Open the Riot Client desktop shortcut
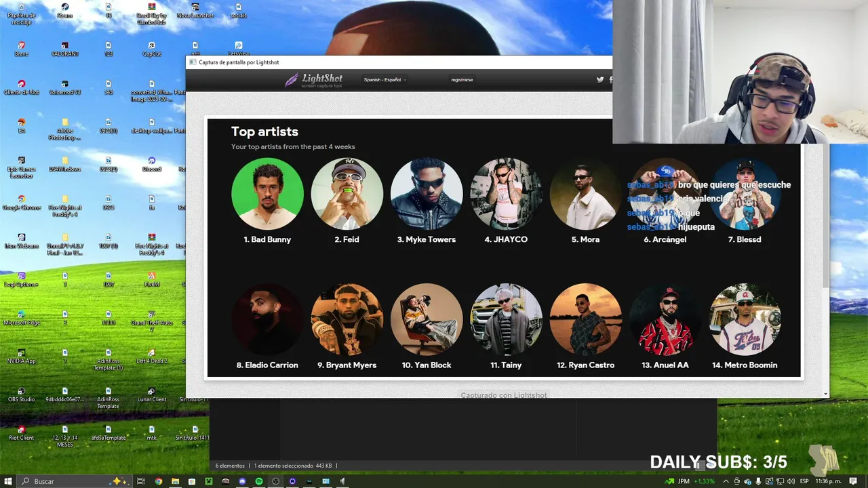 click(x=22, y=433)
